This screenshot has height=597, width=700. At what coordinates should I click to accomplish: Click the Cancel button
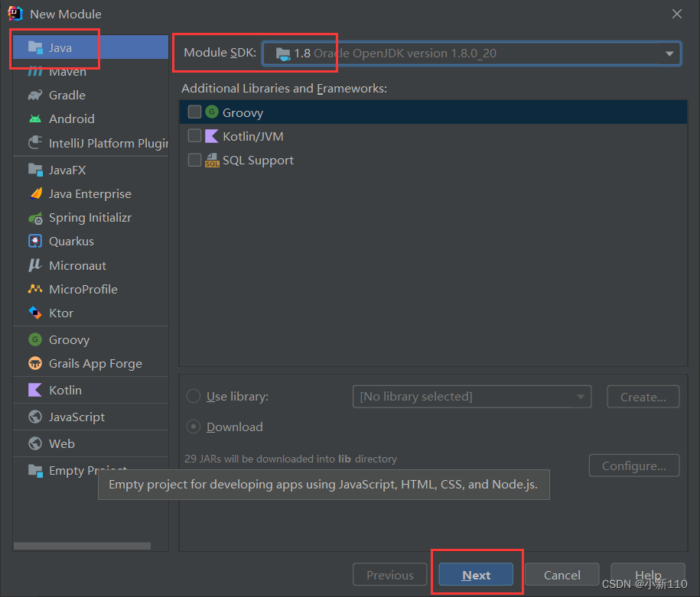562,575
